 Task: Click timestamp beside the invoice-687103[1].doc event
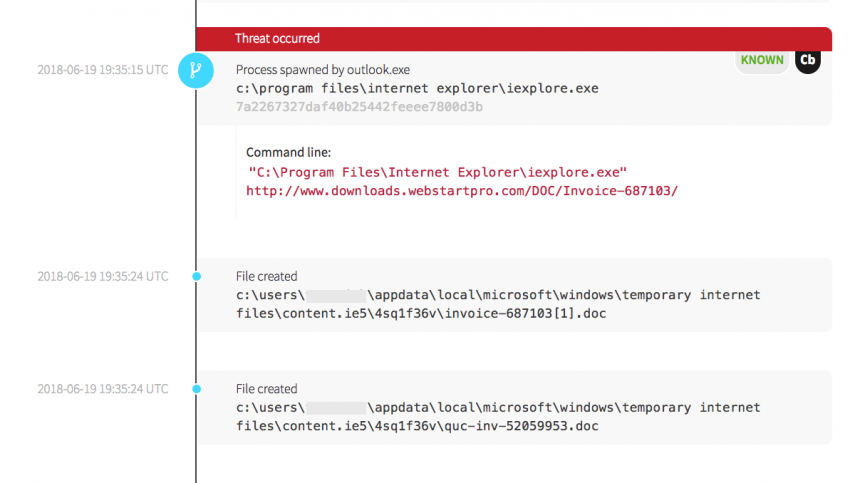tap(102, 276)
